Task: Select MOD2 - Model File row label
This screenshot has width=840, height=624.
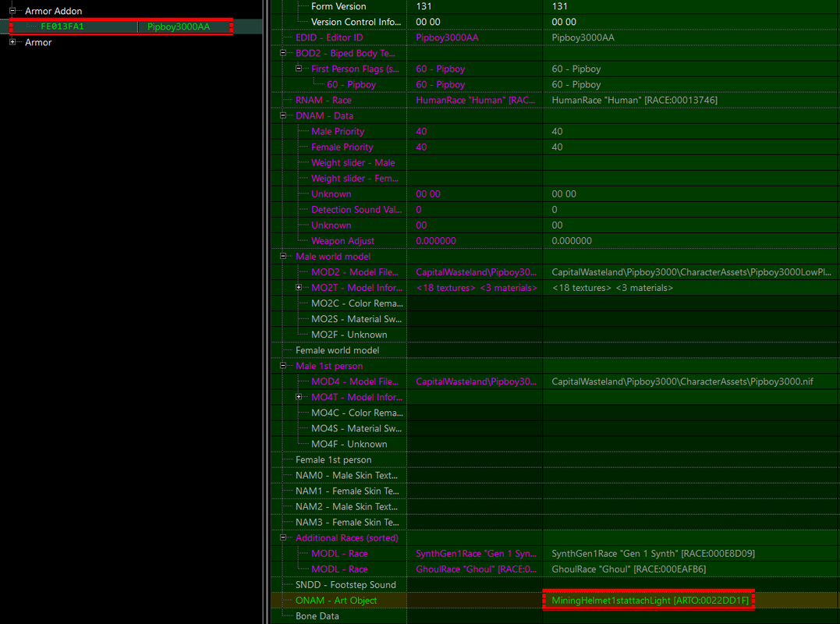Action: [355, 272]
